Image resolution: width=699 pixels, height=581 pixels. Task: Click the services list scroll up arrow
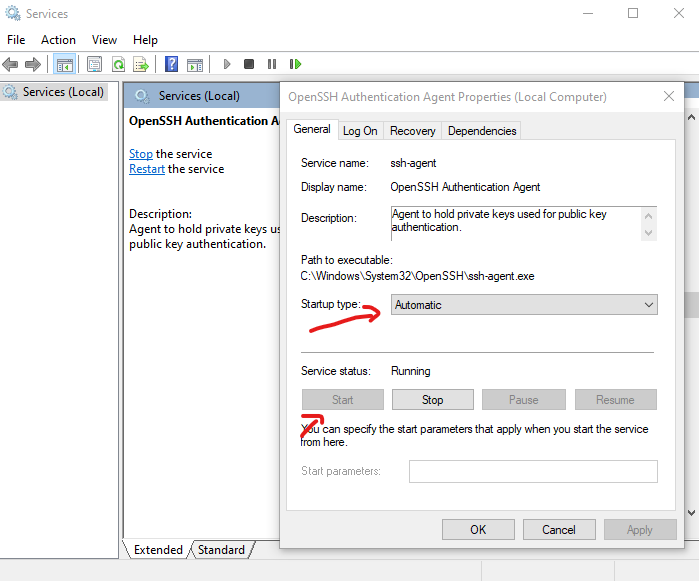691,118
